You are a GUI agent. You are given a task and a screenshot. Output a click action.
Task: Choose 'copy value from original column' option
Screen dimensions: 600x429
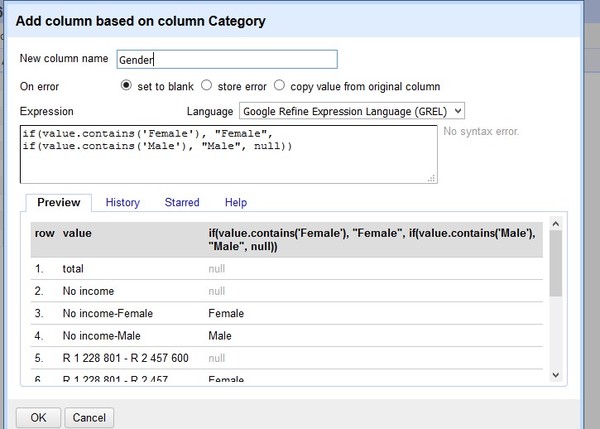[x=279, y=85]
